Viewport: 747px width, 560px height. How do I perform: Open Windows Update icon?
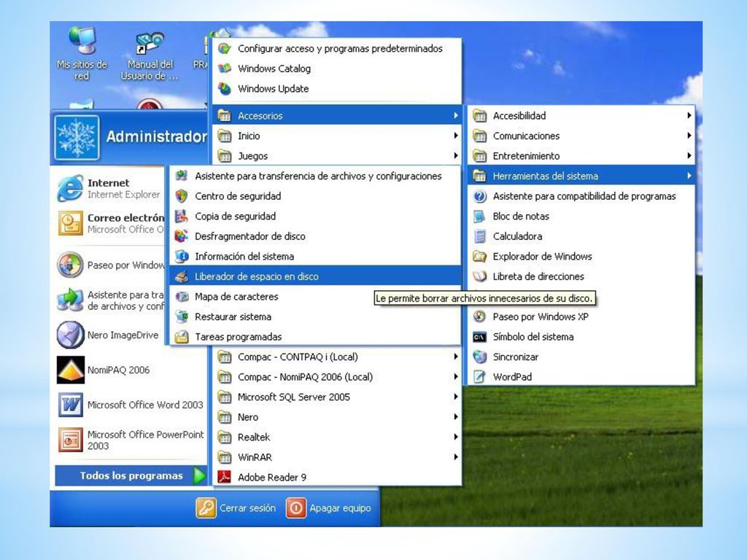click(225, 88)
